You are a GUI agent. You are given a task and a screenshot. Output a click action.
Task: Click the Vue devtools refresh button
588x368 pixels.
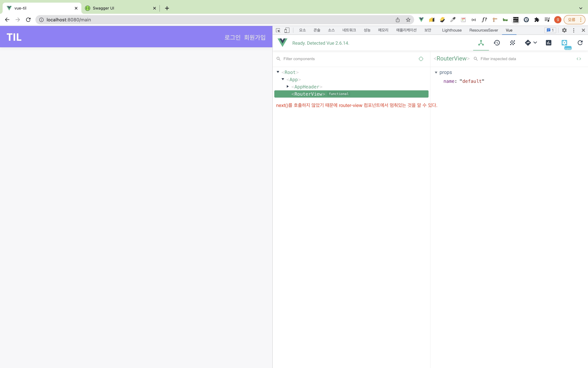[580, 43]
